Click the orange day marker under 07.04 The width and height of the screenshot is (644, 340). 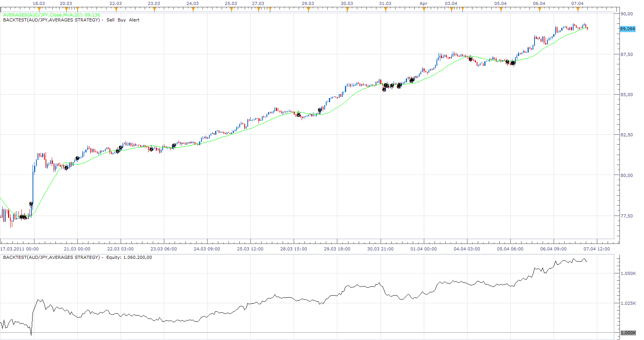(578, 9)
